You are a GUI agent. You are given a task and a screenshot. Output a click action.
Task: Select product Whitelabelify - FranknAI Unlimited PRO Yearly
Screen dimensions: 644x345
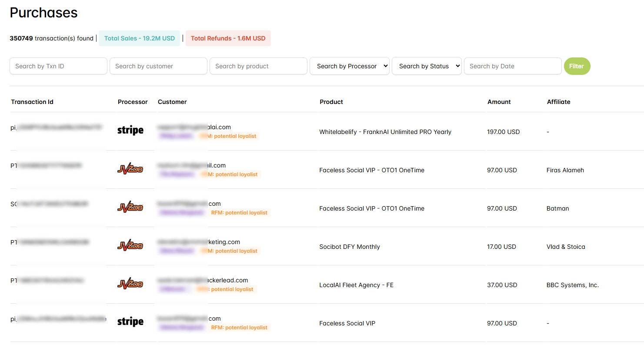pos(385,132)
